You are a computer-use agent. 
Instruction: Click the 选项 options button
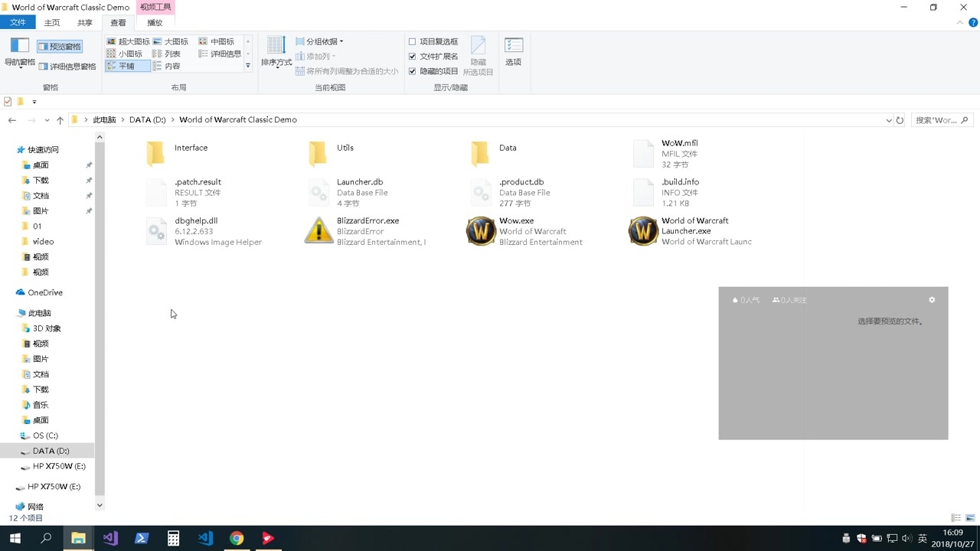click(x=514, y=52)
